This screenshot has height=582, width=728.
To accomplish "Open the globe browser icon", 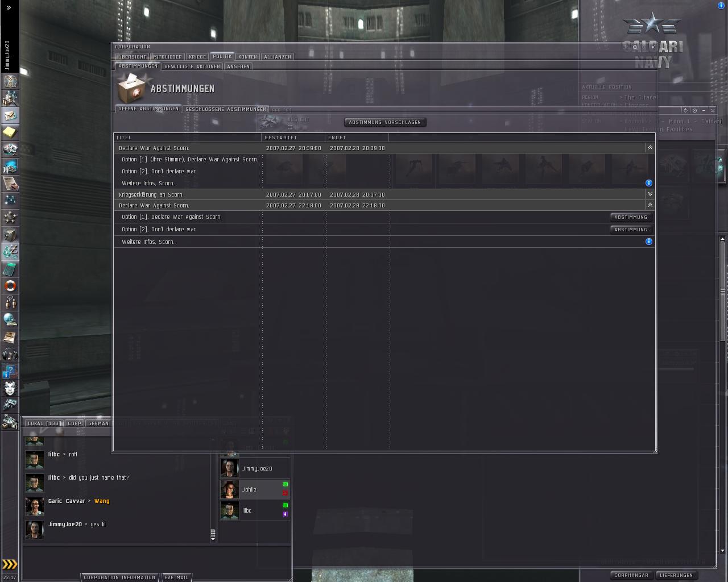I will (x=10, y=320).
